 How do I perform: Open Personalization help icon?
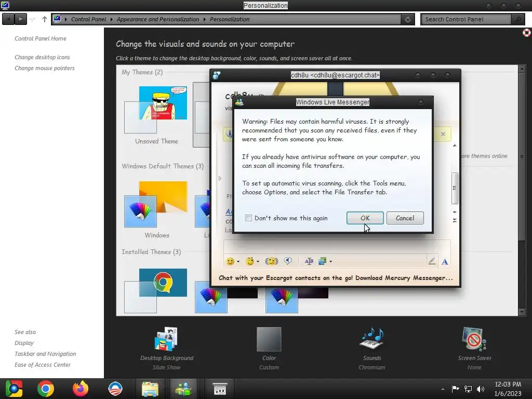pyautogui.click(x=526, y=33)
